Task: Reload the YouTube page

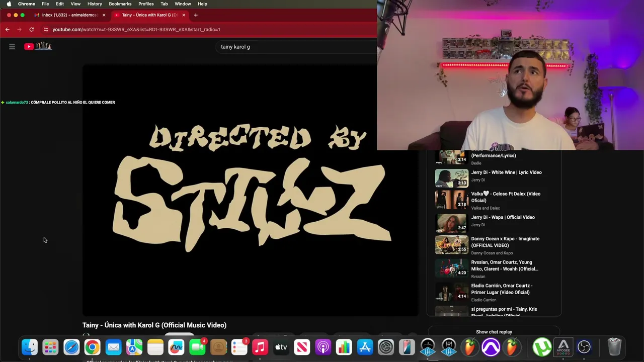Action: pyautogui.click(x=31, y=30)
